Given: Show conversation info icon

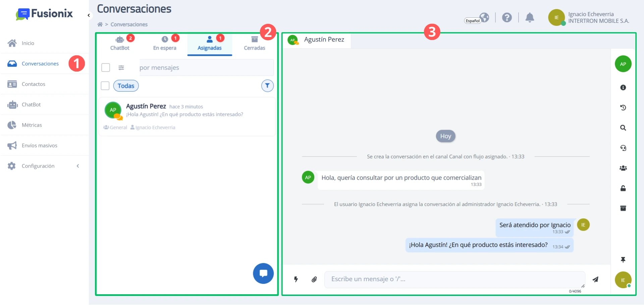Looking at the screenshot, I should 623,87.
